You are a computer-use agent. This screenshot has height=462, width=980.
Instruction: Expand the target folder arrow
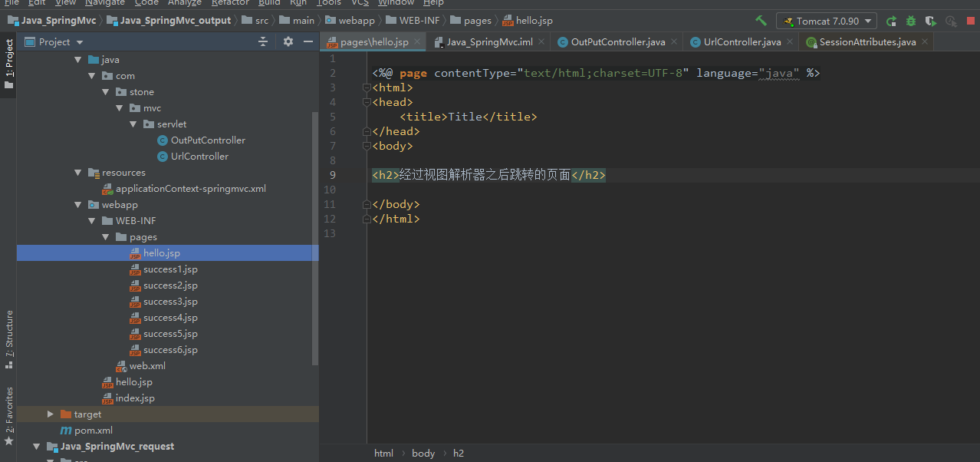tap(50, 414)
